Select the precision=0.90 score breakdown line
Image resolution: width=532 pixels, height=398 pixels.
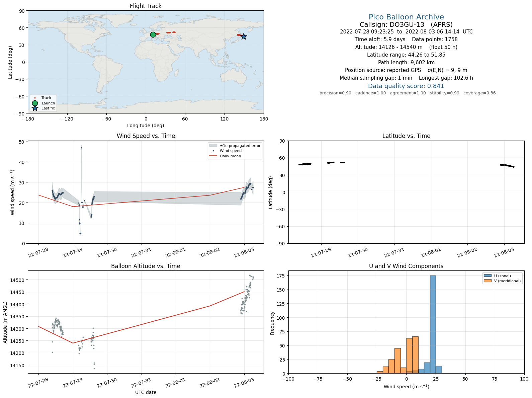coord(408,93)
